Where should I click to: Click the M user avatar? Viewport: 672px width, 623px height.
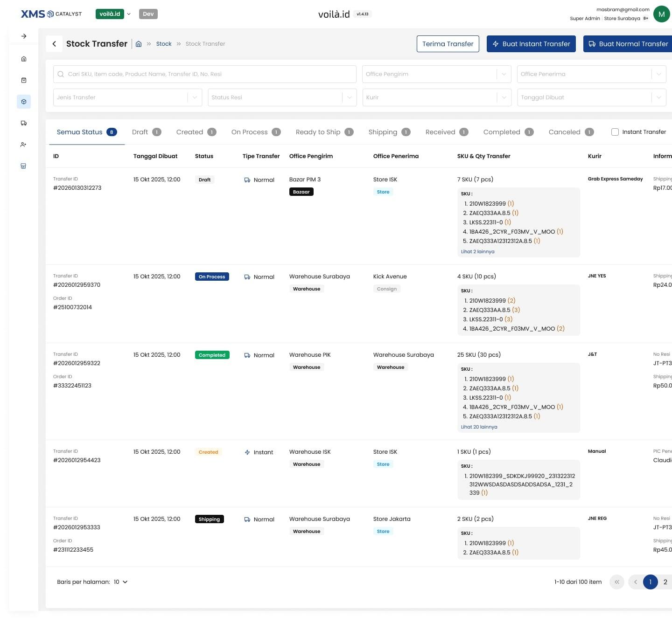pos(661,14)
